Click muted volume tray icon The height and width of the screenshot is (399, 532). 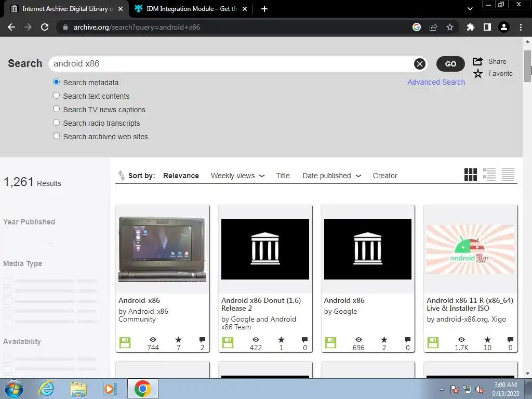click(480, 390)
